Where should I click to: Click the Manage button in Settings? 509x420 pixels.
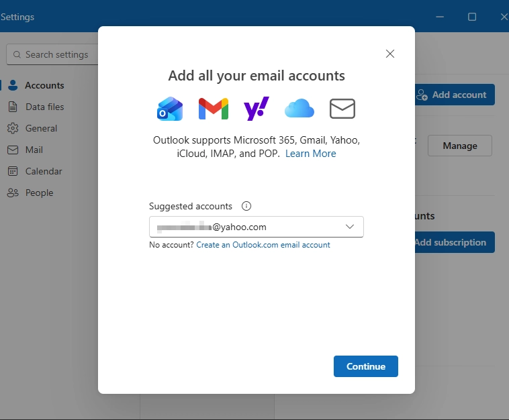460,146
